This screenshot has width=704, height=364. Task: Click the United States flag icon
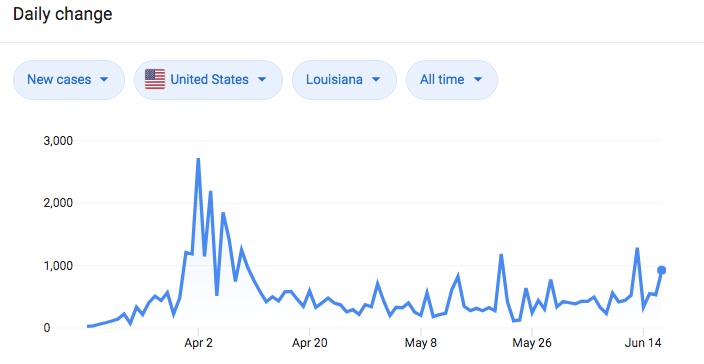[x=155, y=79]
